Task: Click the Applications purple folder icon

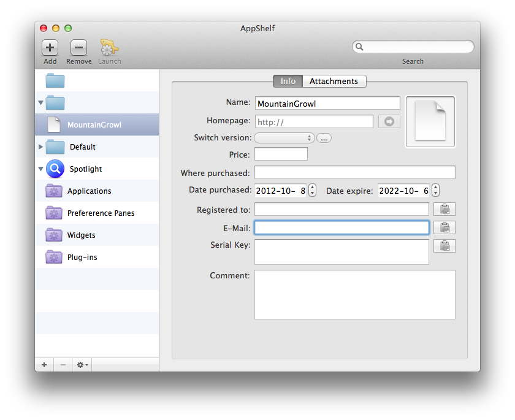Action: (x=54, y=191)
